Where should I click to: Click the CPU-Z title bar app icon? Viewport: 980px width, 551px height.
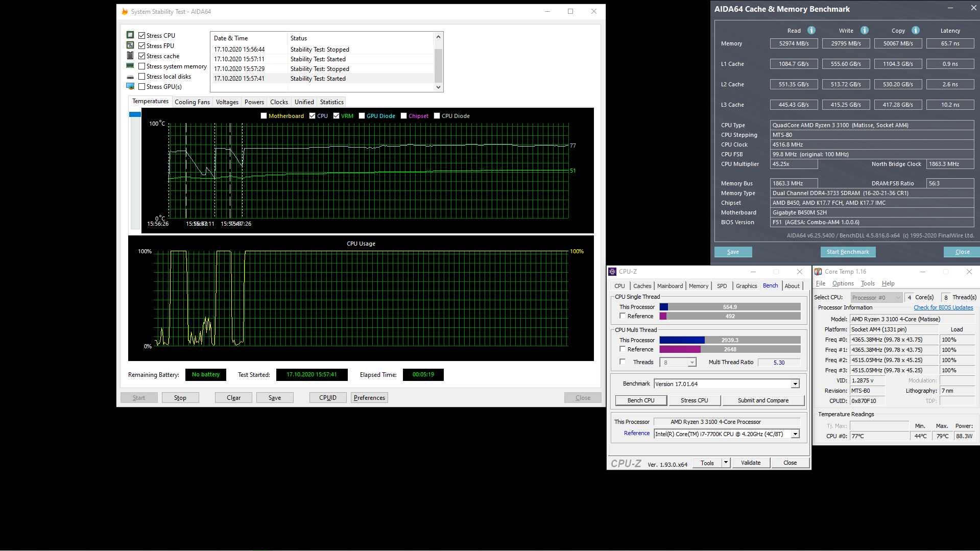(612, 272)
